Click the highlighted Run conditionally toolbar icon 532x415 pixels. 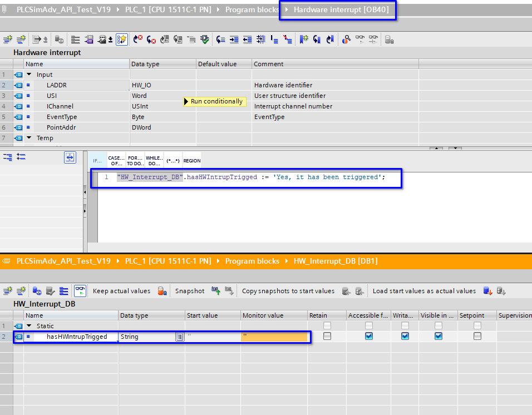point(122,39)
